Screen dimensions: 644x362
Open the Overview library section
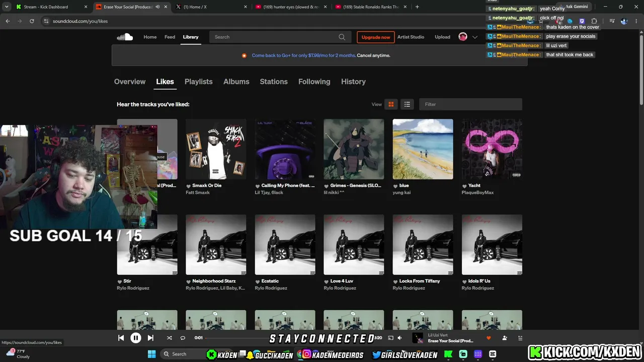click(130, 81)
